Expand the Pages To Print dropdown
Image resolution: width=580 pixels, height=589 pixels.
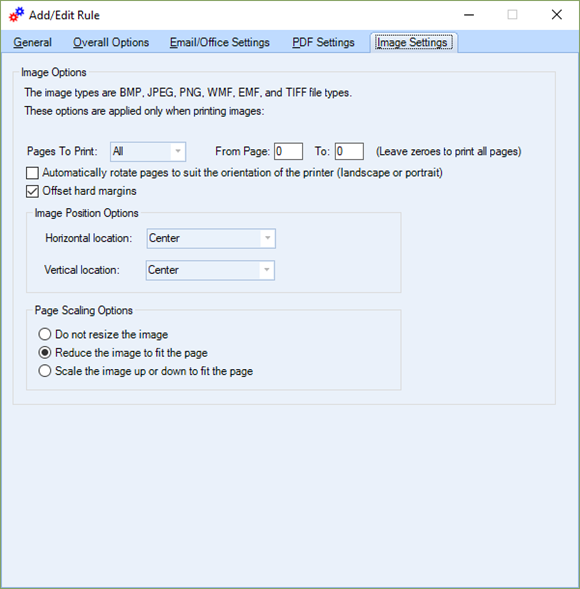[148, 151]
